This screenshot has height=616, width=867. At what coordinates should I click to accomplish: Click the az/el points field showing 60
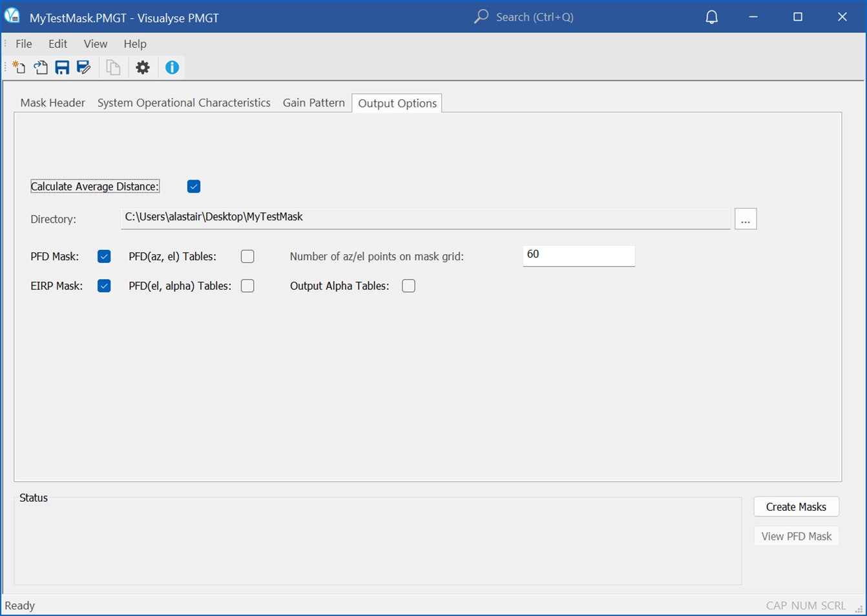tap(579, 256)
